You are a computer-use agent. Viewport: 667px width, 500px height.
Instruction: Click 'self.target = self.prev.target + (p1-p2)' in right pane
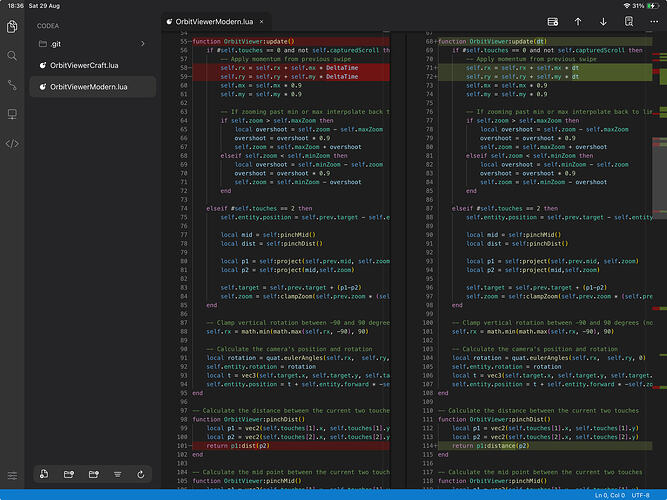(536, 287)
